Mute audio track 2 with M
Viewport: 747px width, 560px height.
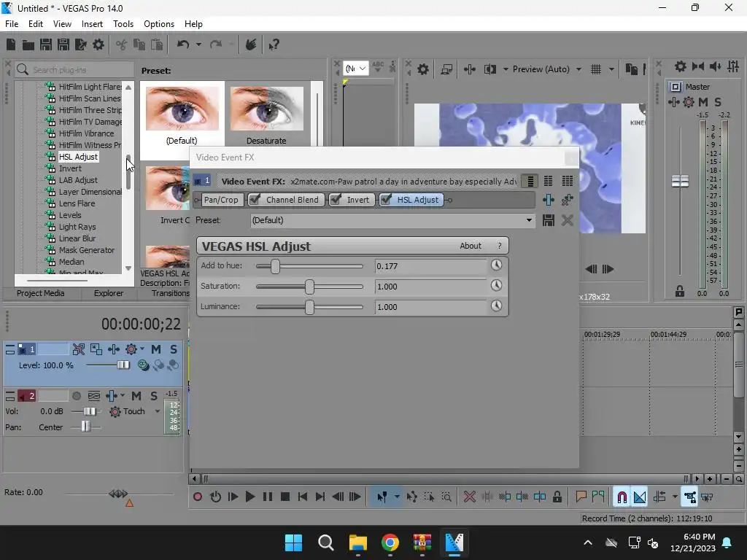point(136,396)
